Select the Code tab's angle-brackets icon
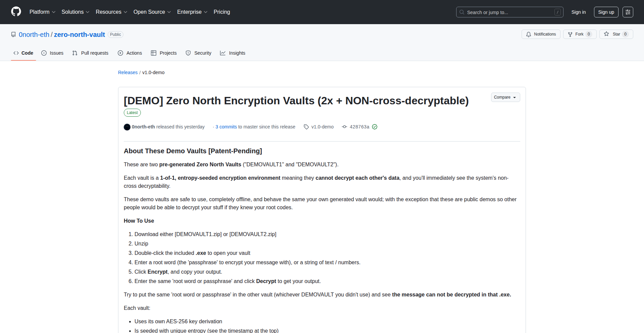644x333 pixels. [x=16, y=53]
